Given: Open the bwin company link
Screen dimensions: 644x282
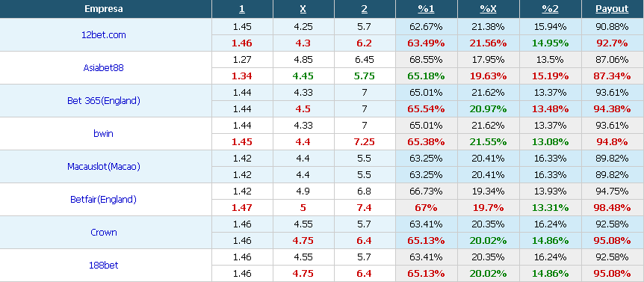Looking at the screenshot, I should pyautogui.click(x=104, y=134).
